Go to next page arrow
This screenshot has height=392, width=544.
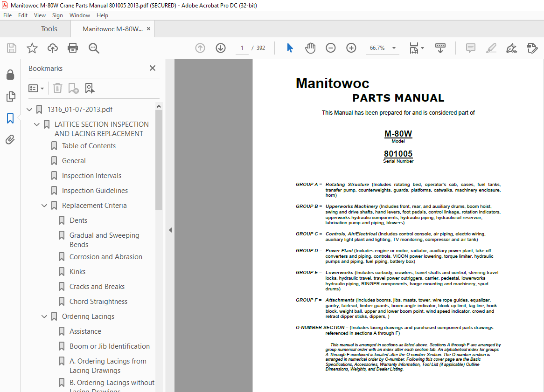pos(221,48)
